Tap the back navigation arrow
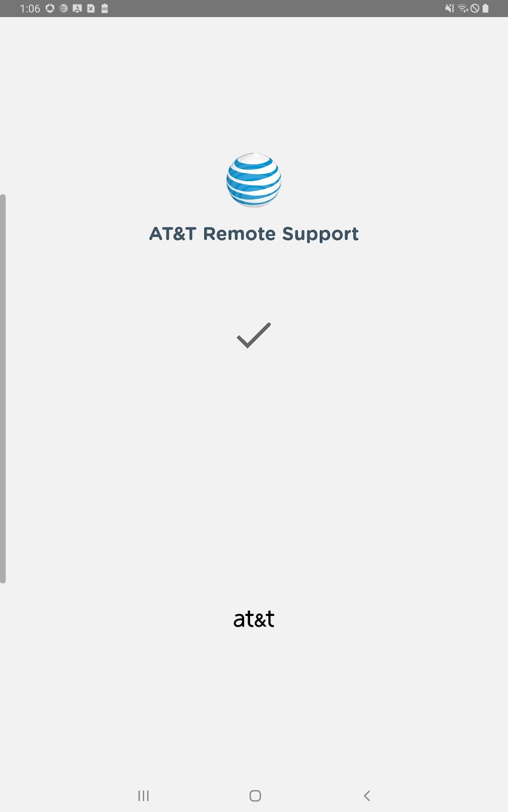Screen dimensions: 508x812 pos(367,796)
